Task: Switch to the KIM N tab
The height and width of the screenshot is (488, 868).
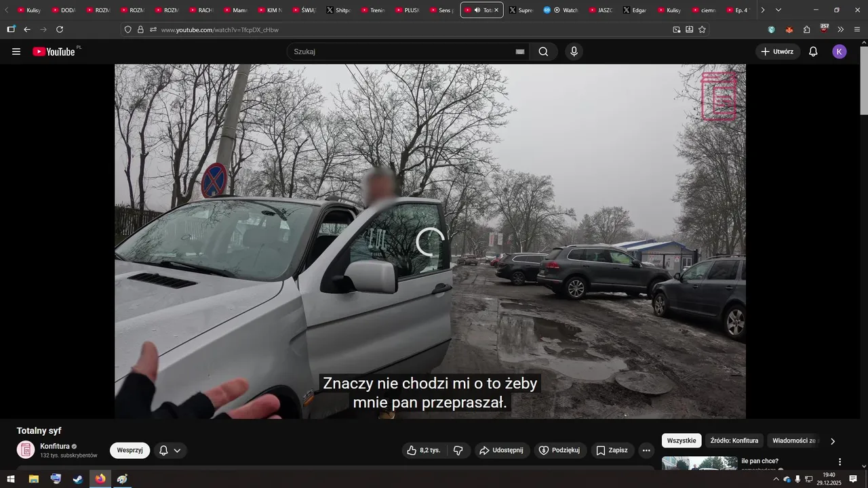Action: [269, 10]
